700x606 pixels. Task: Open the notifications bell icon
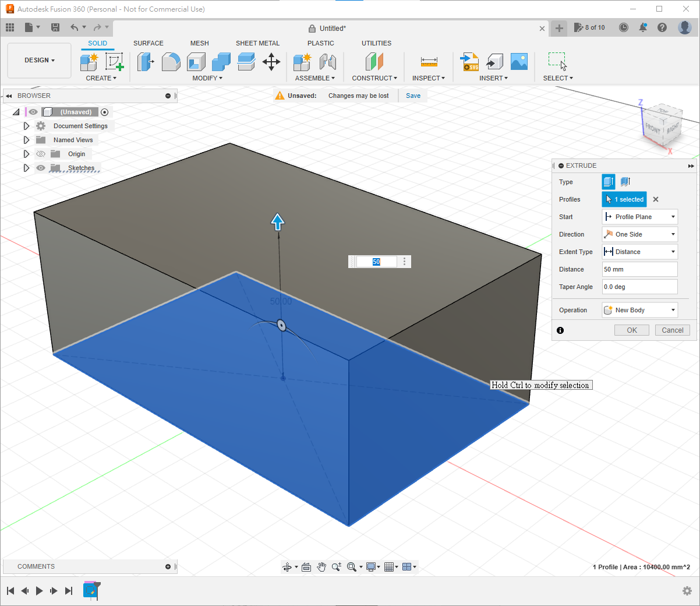pos(643,27)
